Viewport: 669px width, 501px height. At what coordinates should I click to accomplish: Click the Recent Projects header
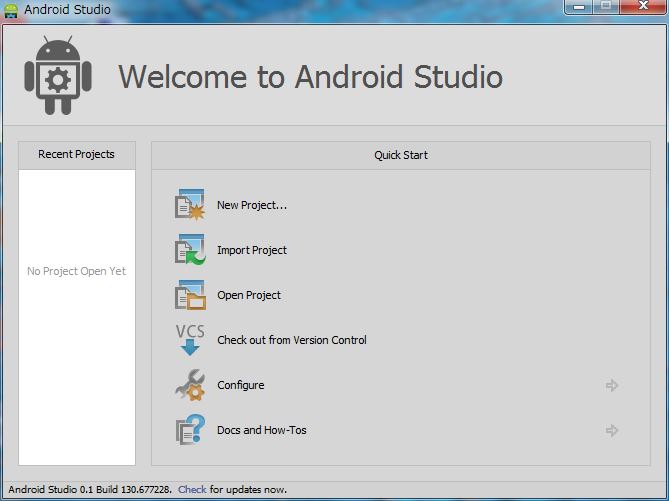pyautogui.click(x=77, y=154)
